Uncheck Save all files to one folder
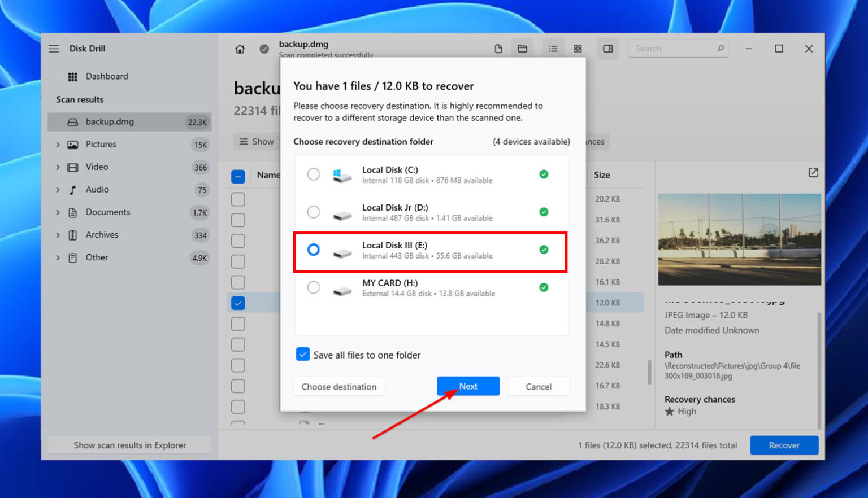 [303, 354]
